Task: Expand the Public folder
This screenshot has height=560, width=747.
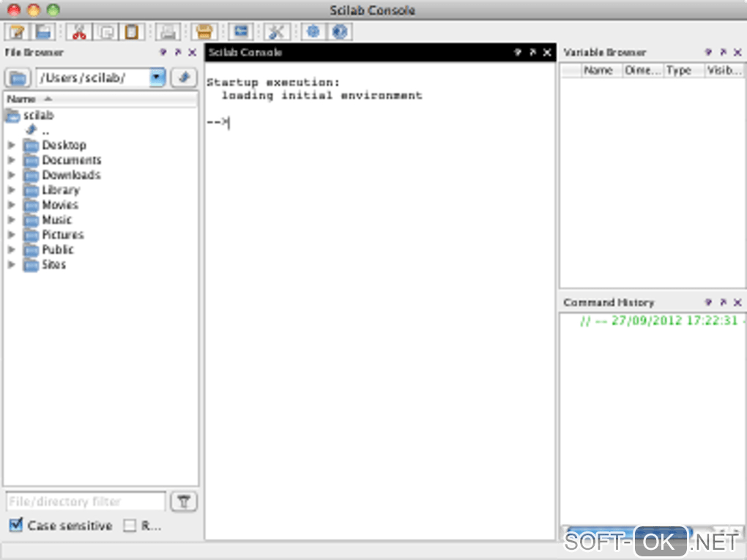Action: click(12, 250)
